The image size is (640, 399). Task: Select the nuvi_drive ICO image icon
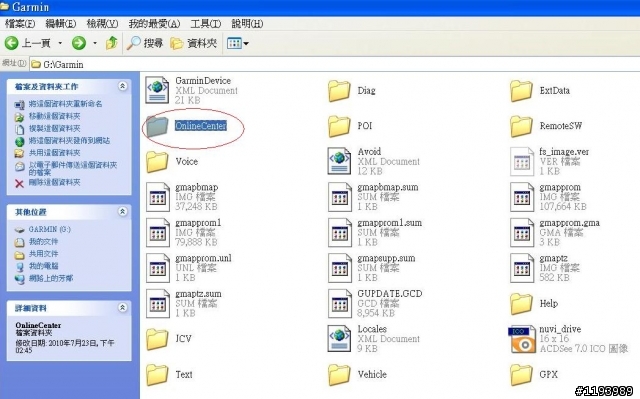[522, 339]
